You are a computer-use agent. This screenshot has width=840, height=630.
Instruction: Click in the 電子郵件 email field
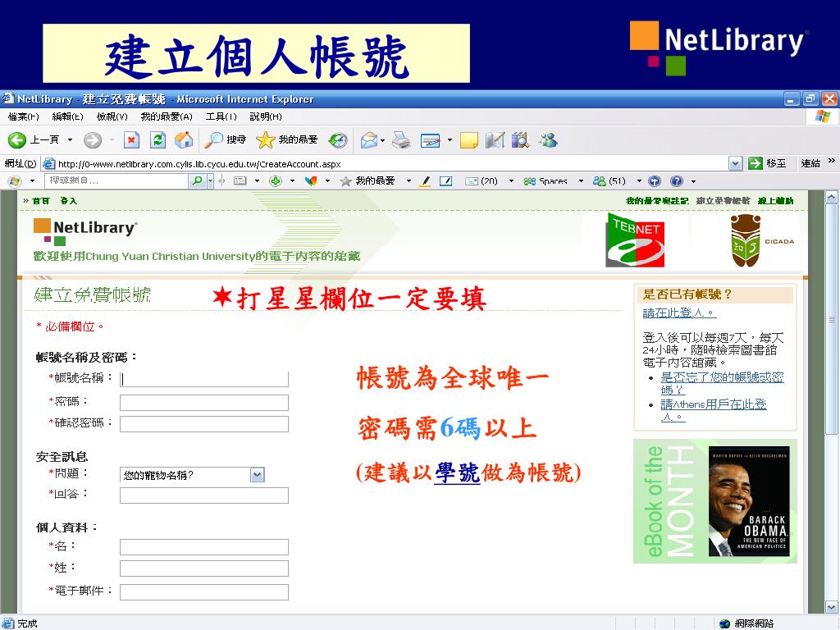click(204, 592)
